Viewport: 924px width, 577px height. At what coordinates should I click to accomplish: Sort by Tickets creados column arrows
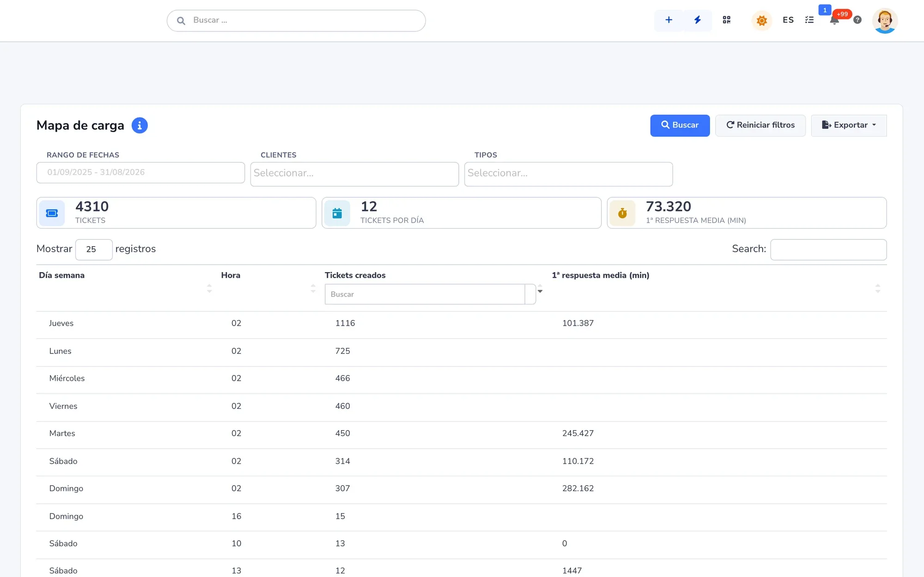coord(540,289)
